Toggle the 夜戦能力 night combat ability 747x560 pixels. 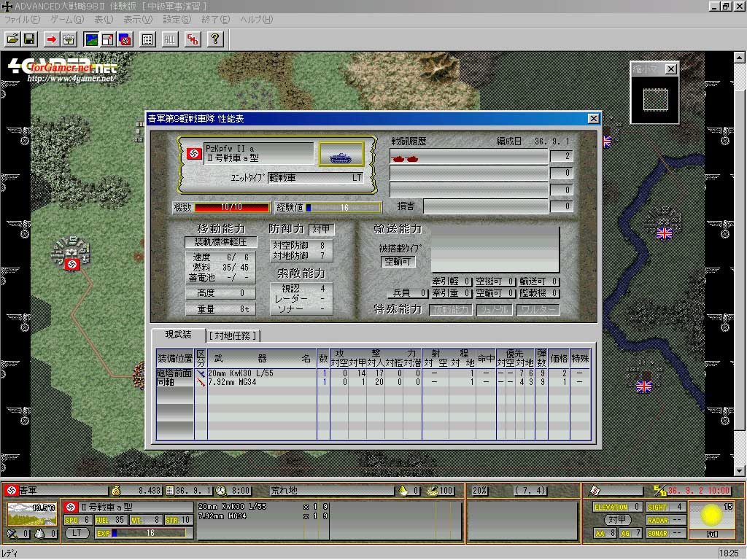point(451,308)
